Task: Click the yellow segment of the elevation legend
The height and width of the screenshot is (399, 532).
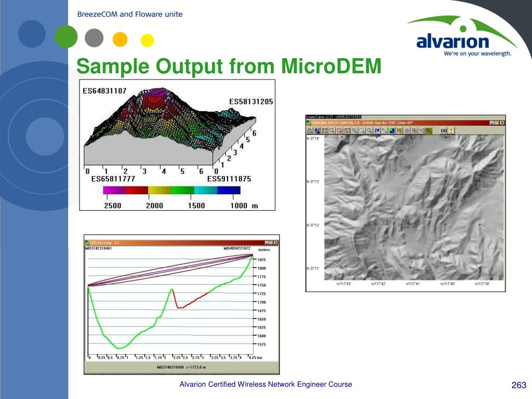Action: (159, 190)
